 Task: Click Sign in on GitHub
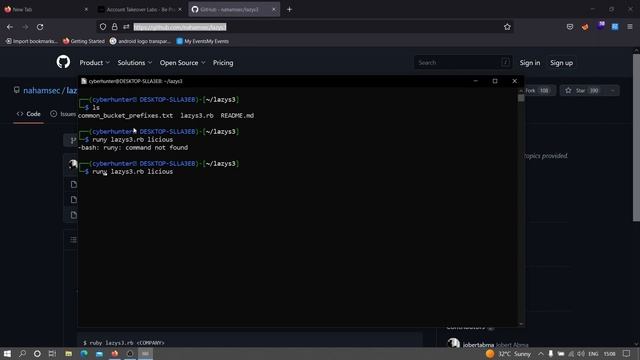pyautogui.click(x=529, y=62)
